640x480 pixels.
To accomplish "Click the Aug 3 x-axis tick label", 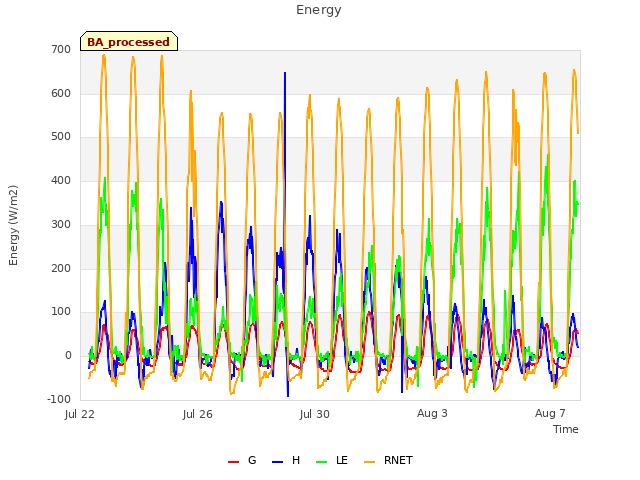I will point(432,413).
